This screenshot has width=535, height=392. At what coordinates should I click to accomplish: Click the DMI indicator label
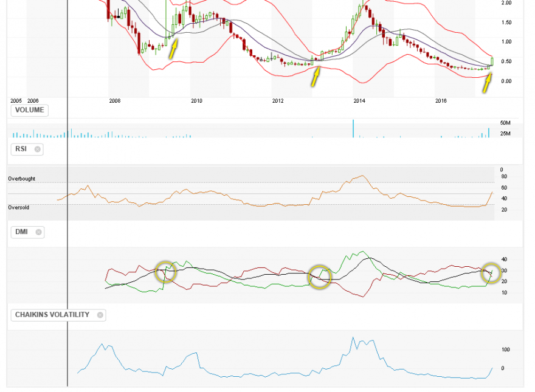[x=21, y=232]
